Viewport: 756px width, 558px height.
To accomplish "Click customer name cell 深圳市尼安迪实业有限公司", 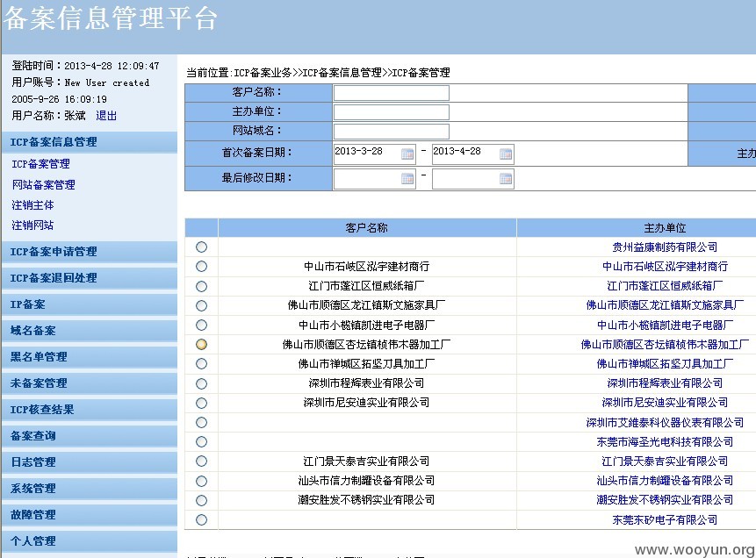I will coord(366,403).
